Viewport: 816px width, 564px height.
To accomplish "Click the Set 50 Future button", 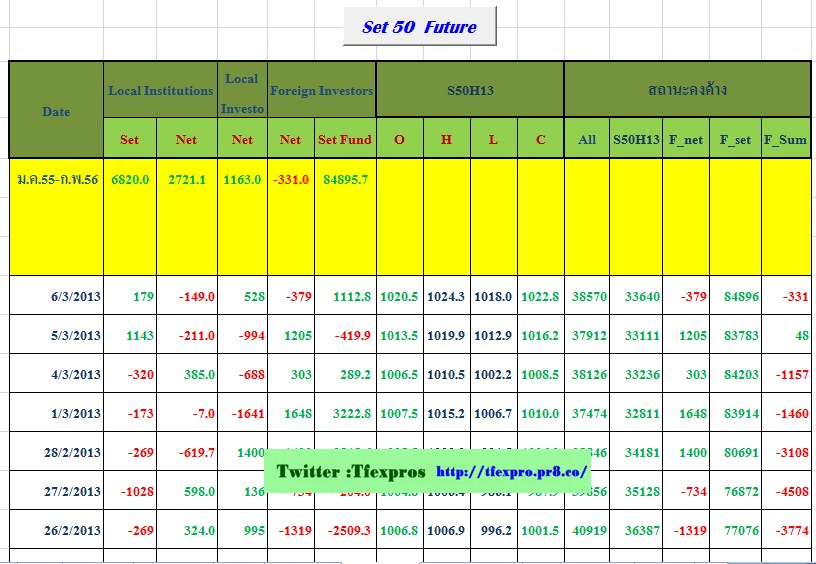I will 419,27.
